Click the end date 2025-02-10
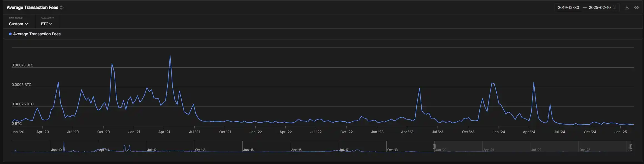644x164 pixels. [x=599, y=8]
